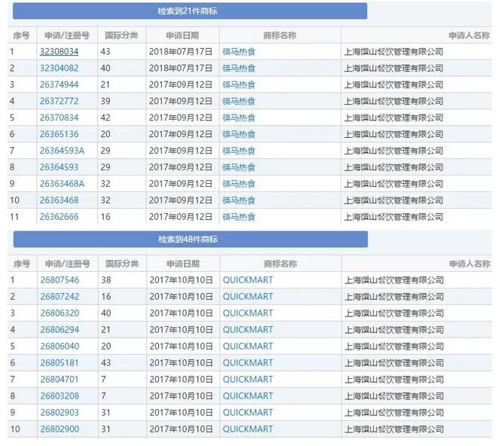The width and height of the screenshot is (504, 446).
Task: Click 筷马热食 trademark name in row 26362666
Action: coord(239,217)
